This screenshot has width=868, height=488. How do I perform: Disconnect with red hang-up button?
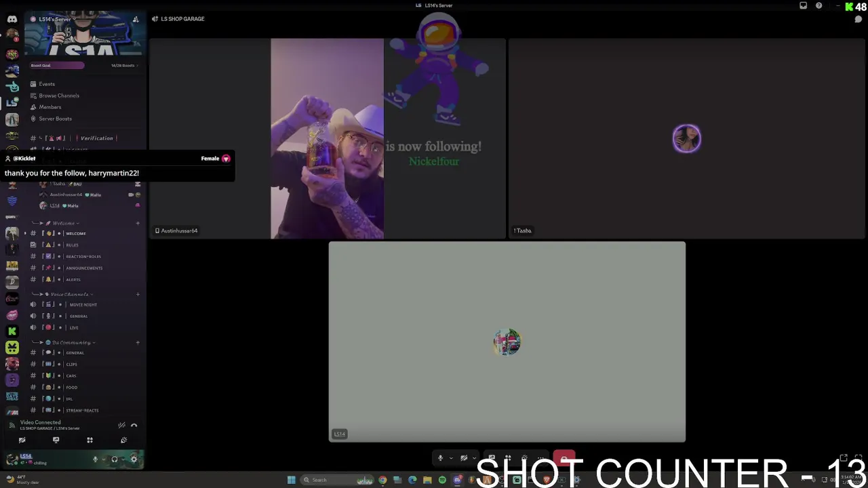[x=564, y=458]
